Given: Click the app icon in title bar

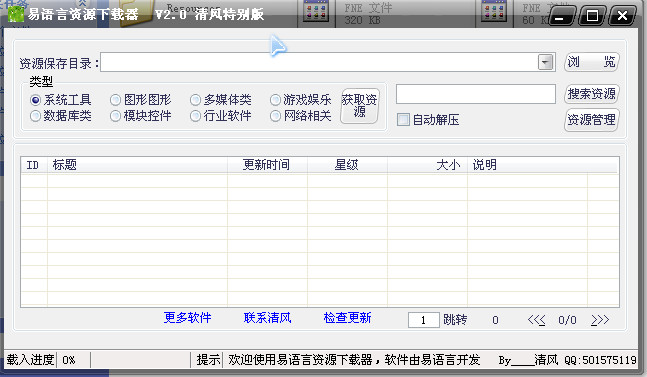Looking at the screenshot, I should coord(16,14).
